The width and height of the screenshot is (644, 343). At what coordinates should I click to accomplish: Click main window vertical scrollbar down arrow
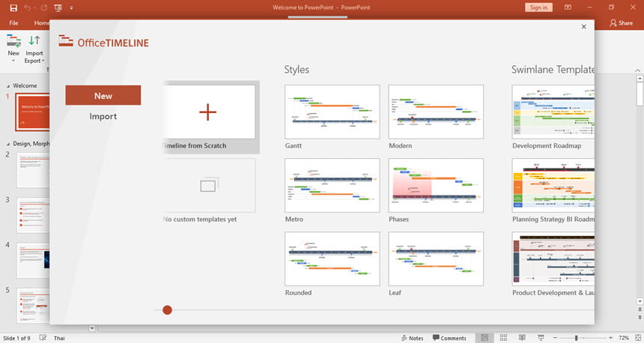[x=640, y=301]
